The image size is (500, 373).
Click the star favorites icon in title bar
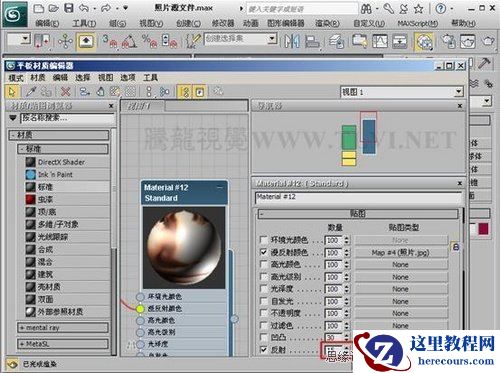419,9
